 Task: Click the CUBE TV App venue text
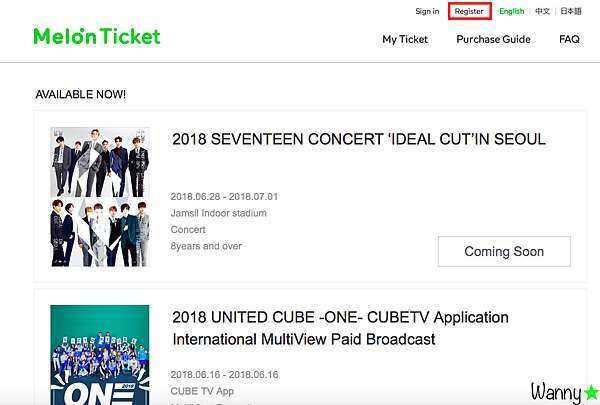tap(202, 391)
